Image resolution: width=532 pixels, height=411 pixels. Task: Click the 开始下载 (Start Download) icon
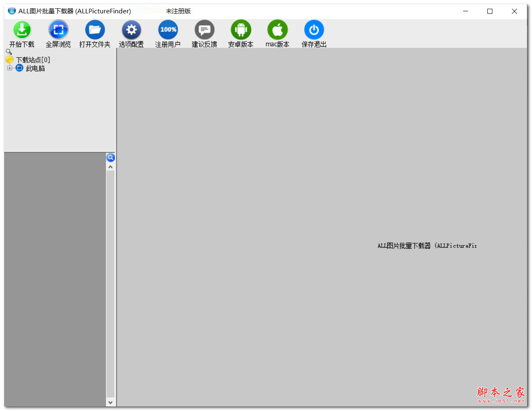(22, 29)
